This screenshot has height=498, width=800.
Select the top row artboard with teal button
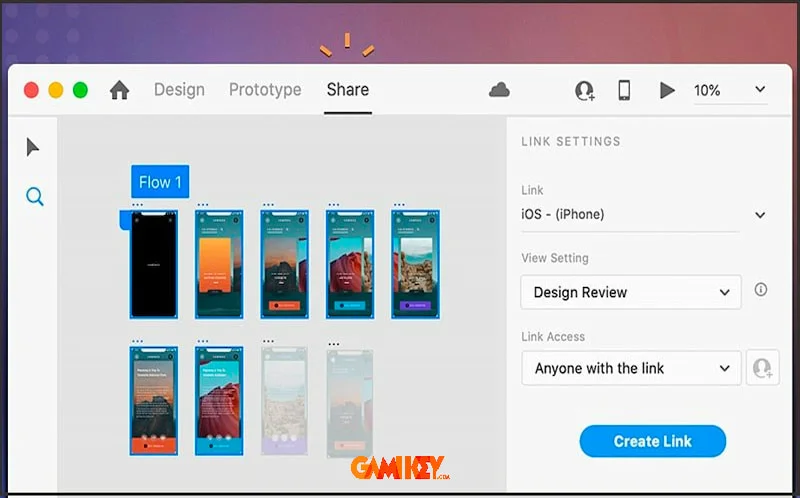(x=350, y=264)
